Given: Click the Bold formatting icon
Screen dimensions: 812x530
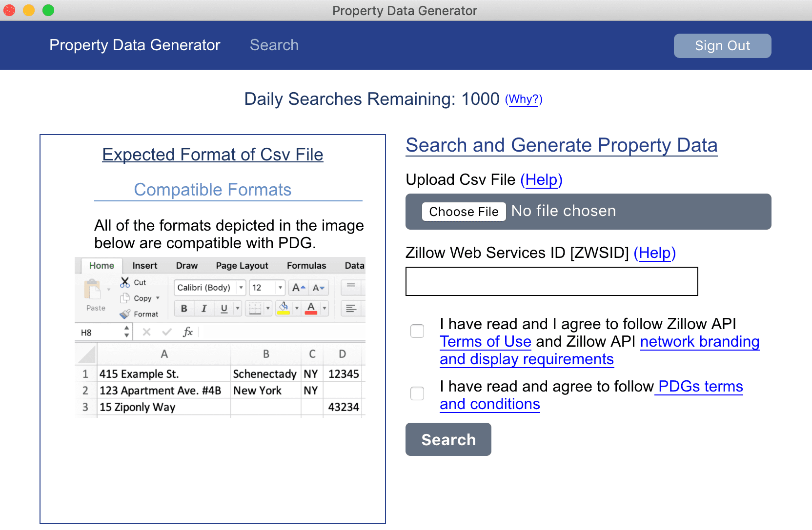Looking at the screenshot, I should coord(184,309).
